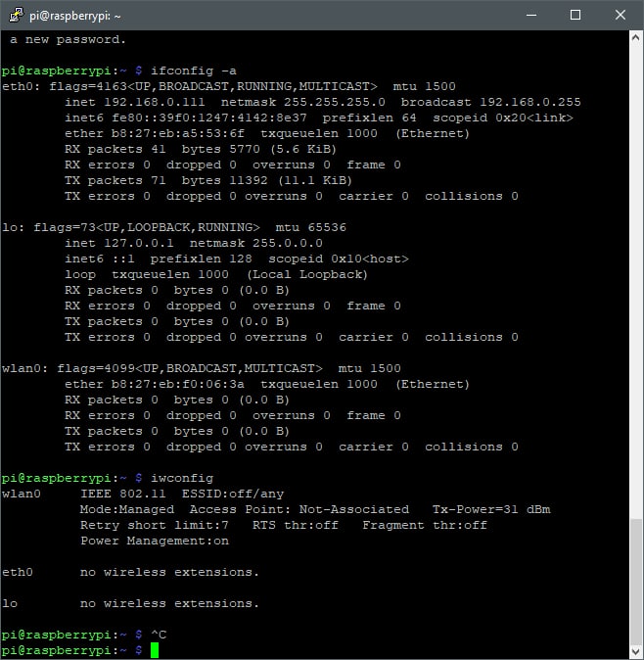The image size is (644, 660).
Task: Click the scrollbar down arrow
Action: click(636, 651)
